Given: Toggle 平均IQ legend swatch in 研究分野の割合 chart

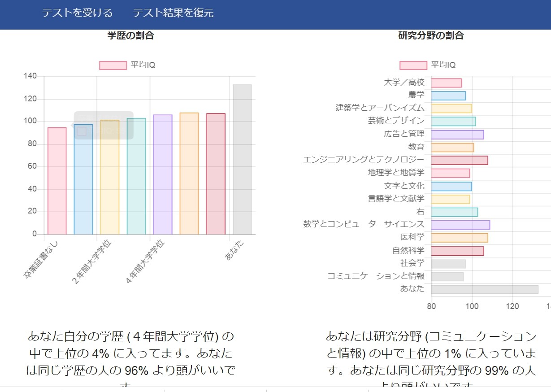Looking at the screenshot, I should pyautogui.click(x=413, y=65).
